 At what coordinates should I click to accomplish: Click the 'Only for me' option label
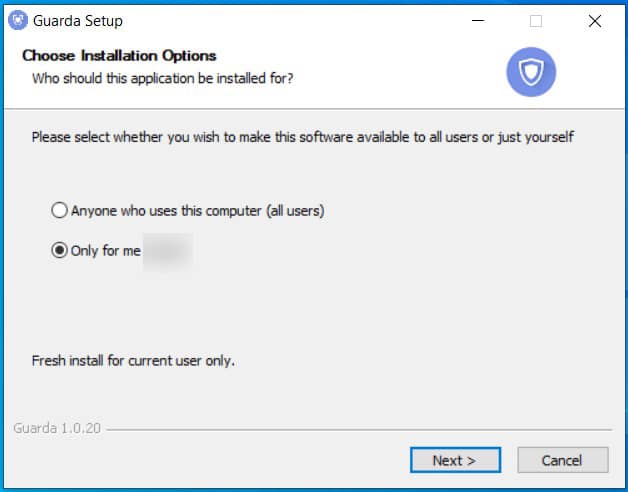pos(106,251)
